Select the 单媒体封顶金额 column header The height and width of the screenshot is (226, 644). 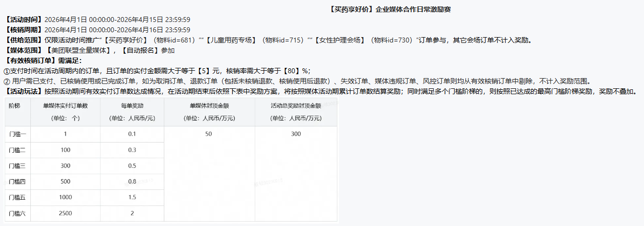(209, 105)
